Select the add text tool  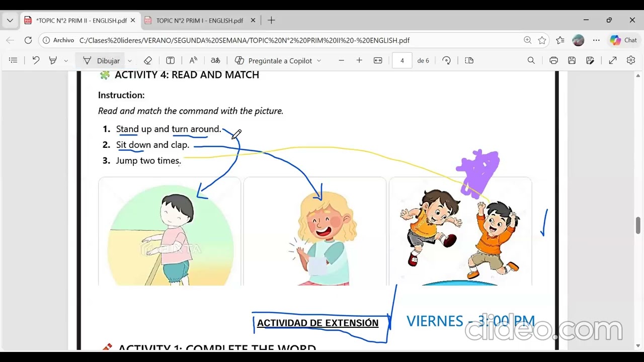171,60
